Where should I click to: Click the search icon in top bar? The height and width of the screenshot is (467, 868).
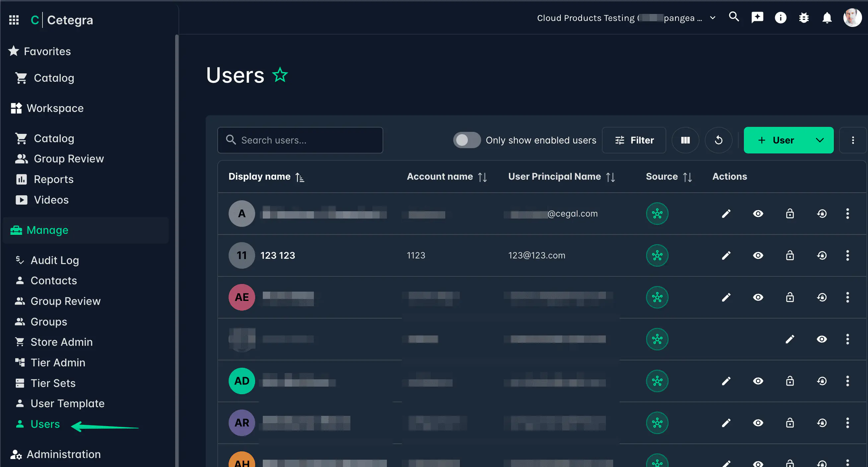point(734,18)
